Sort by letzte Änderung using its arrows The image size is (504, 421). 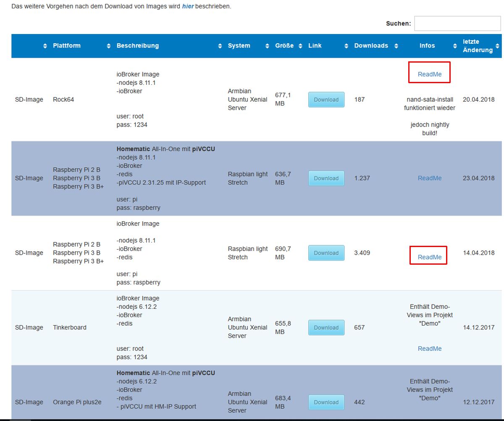tap(498, 46)
